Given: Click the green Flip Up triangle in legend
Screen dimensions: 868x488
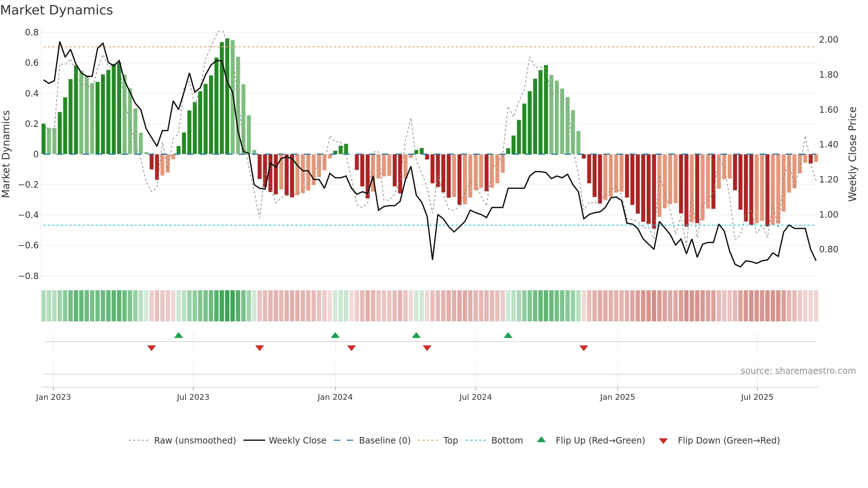Looking at the screenshot, I should pyautogui.click(x=541, y=440).
